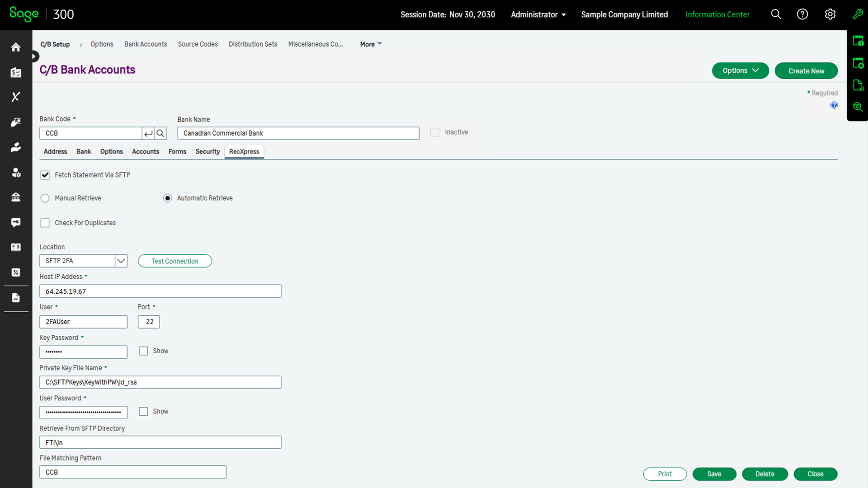Uncheck Fetch Statement Via SFTP
Image resolution: width=868 pixels, height=488 pixels.
pyautogui.click(x=45, y=175)
